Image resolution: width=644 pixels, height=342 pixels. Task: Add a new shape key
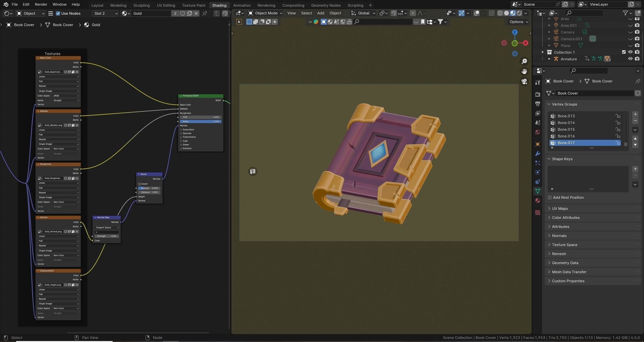tap(635, 169)
